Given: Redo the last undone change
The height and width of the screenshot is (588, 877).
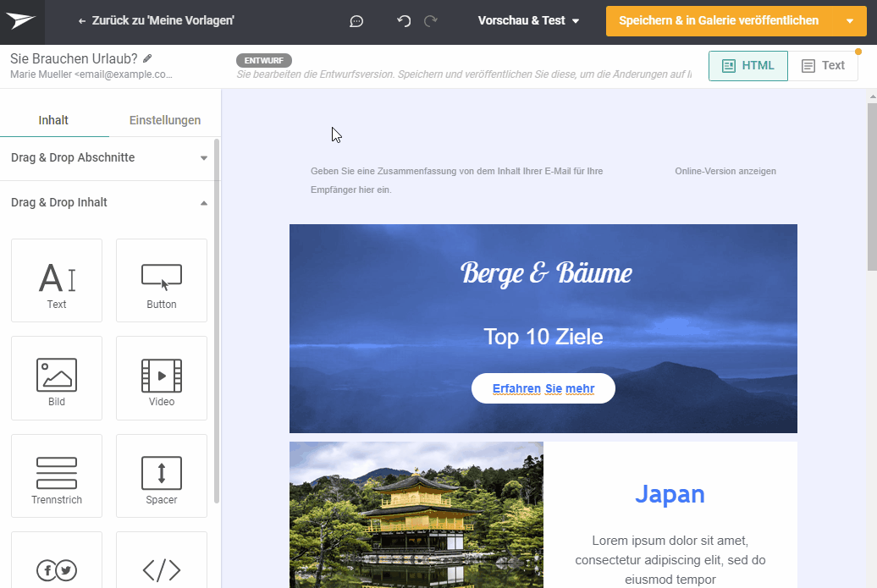Looking at the screenshot, I should [x=431, y=21].
